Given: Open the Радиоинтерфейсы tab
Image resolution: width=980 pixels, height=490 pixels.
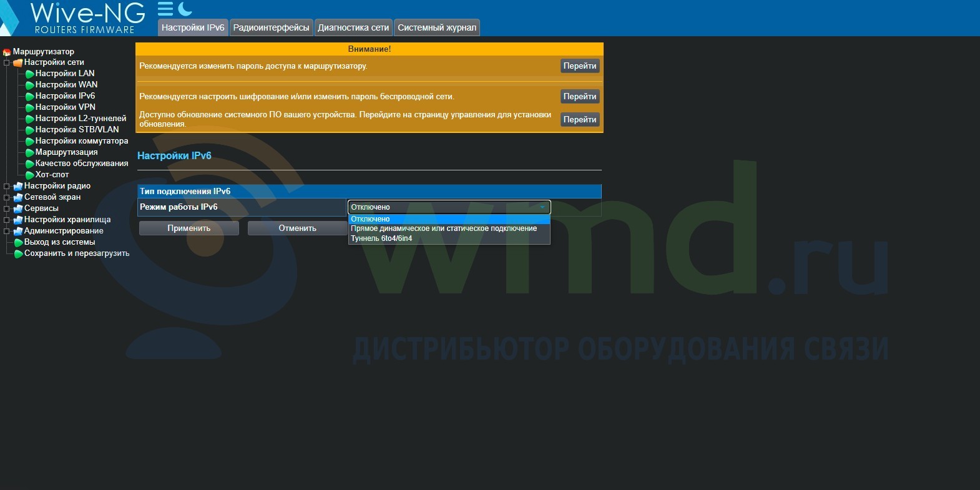Looking at the screenshot, I should [271, 27].
